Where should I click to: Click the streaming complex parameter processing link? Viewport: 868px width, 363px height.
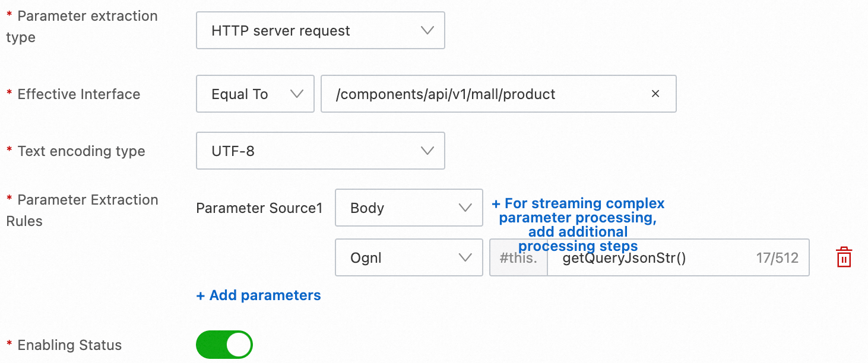578,224
